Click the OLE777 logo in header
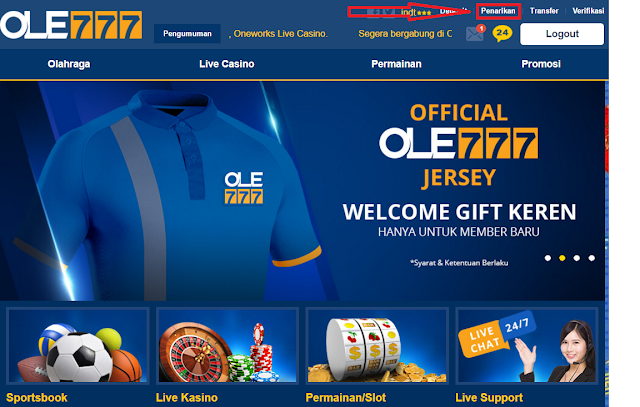The image size is (640, 407). click(x=71, y=25)
